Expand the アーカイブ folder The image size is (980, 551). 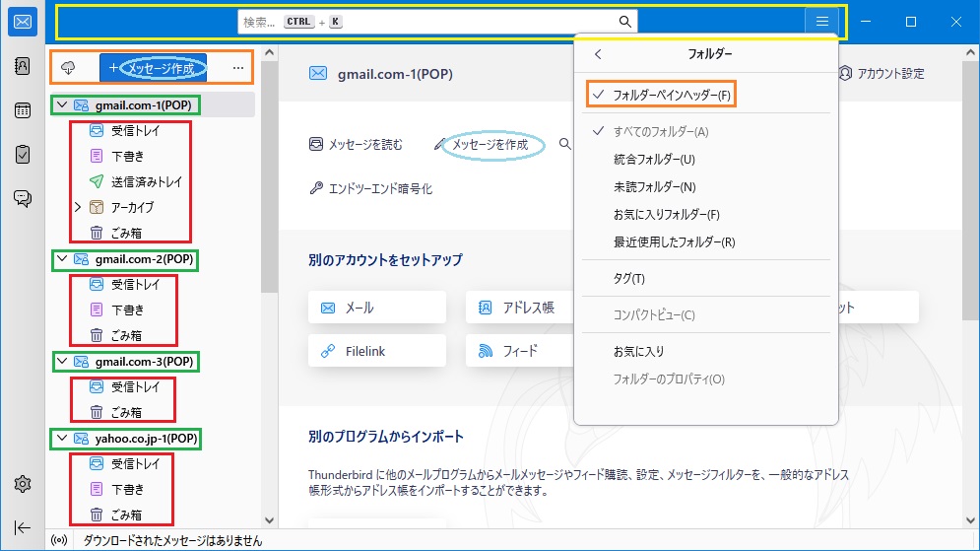[78, 208]
